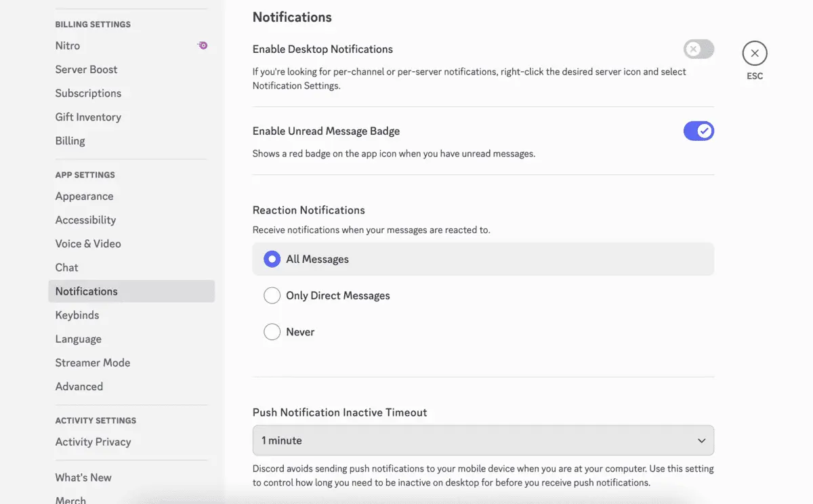
Task: Open the Push Notification Inactive Timeout dropdown
Action: pyautogui.click(x=482, y=440)
